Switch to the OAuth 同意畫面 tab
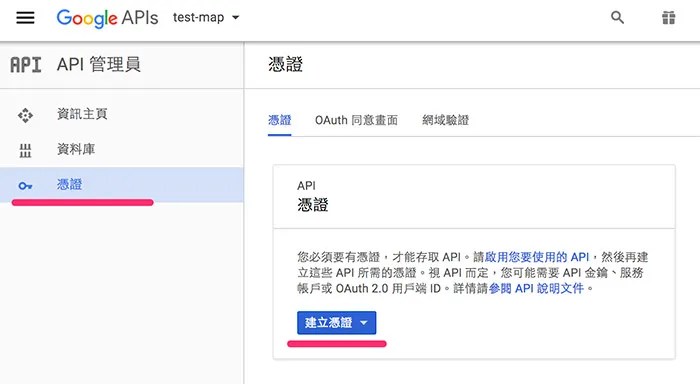The height and width of the screenshot is (384, 700). 356,120
